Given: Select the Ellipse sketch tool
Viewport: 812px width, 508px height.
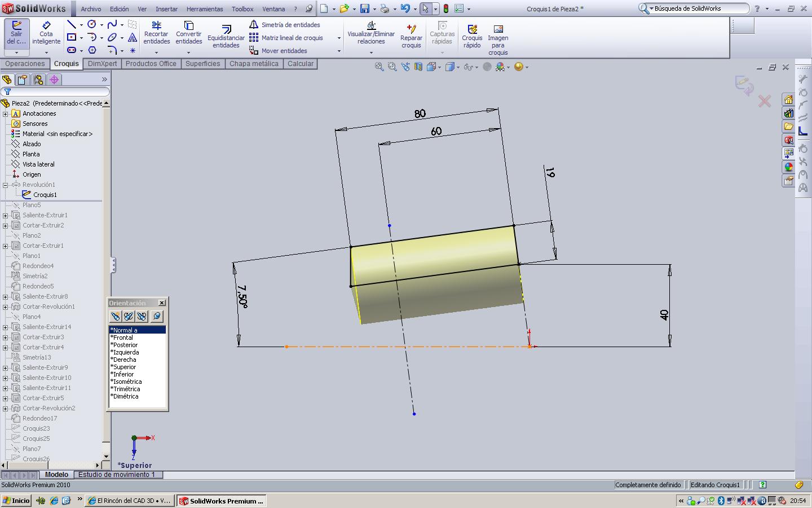Looking at the screenshot, I should click(x=112, y=37).
